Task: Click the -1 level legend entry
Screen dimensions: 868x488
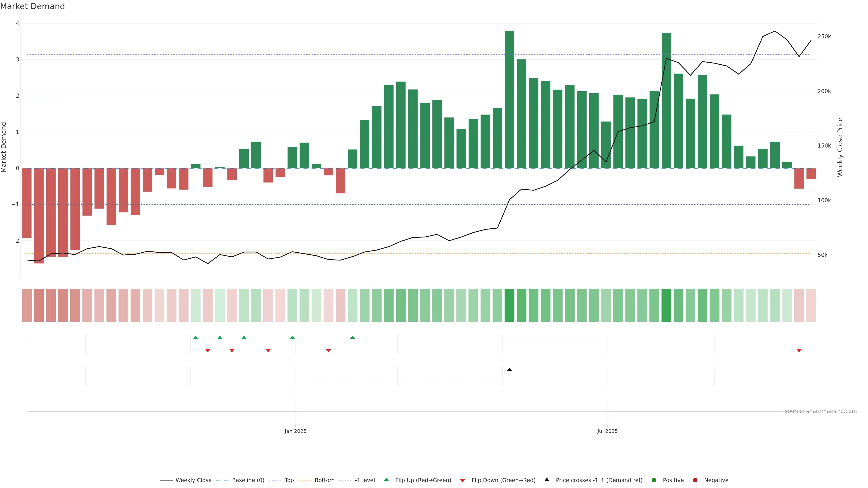Action: 365,480
